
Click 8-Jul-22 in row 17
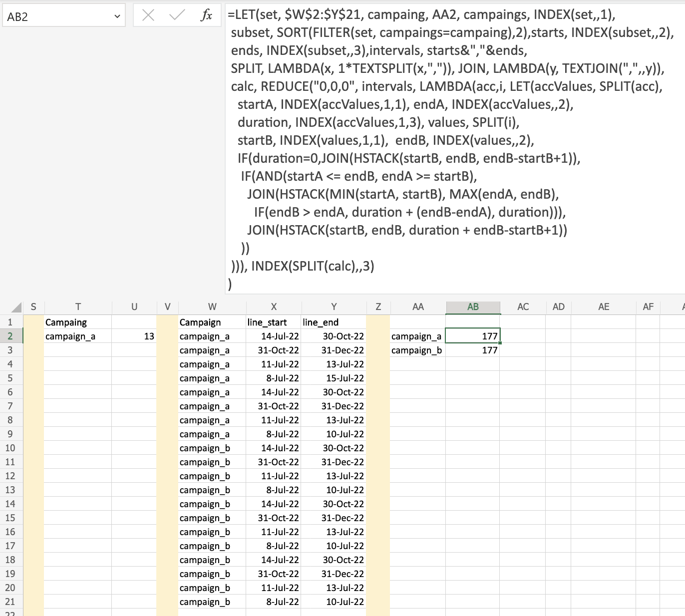(x=274, y=546)
